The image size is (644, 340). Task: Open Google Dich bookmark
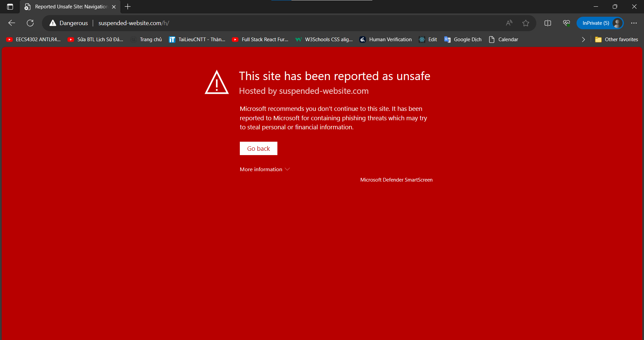[x=463, y=40]
